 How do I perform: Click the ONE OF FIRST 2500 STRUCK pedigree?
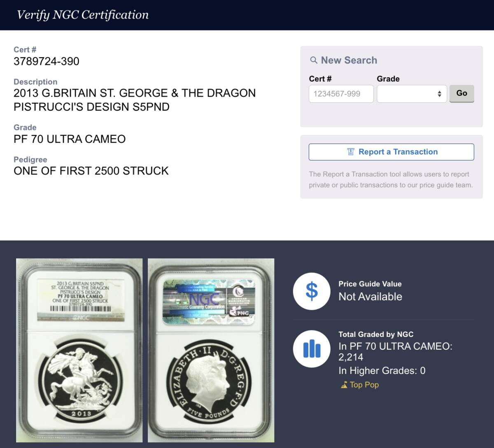91,171
